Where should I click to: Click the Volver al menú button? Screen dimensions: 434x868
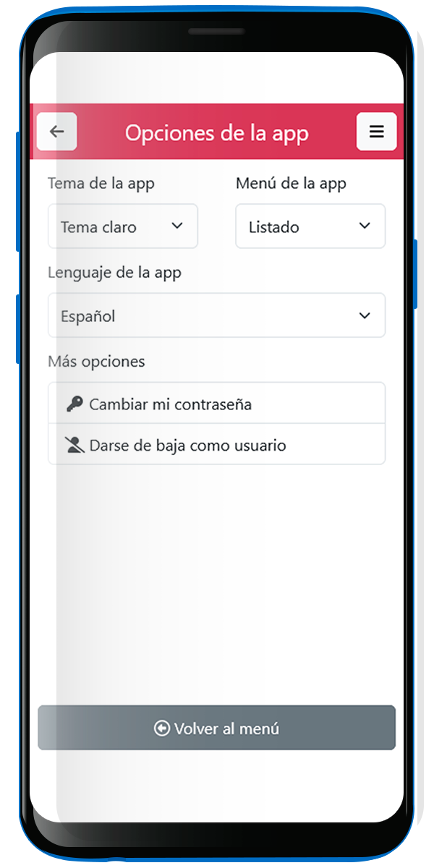click(x=216, y=728)
